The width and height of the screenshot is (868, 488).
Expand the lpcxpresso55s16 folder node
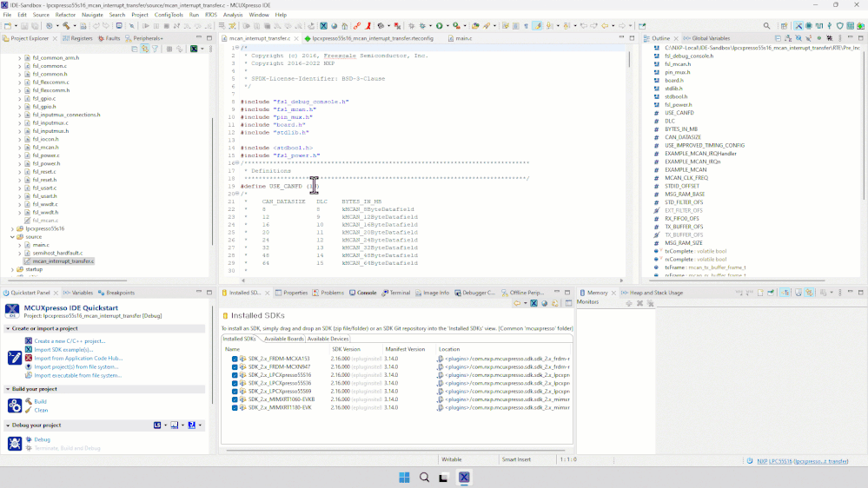click(x=13, y=228)
